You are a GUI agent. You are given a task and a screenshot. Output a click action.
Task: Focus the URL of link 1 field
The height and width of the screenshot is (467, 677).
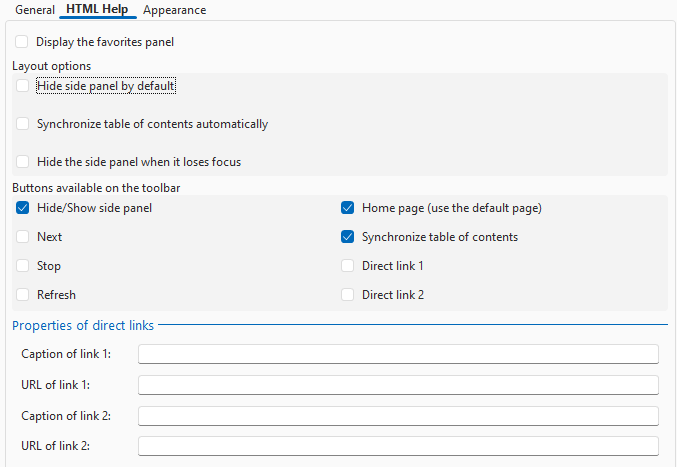[x=398, y=385]
